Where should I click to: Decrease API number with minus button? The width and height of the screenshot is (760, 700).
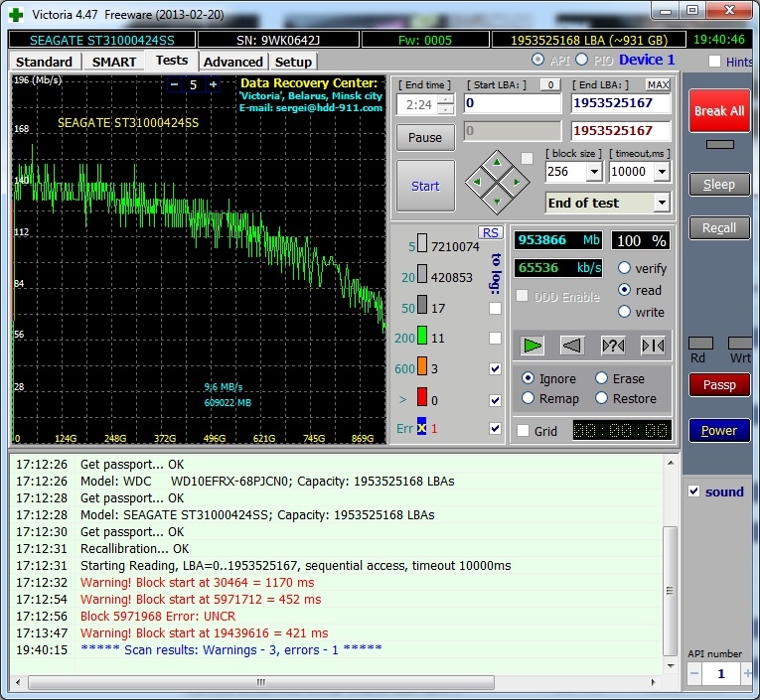[694, 673]
